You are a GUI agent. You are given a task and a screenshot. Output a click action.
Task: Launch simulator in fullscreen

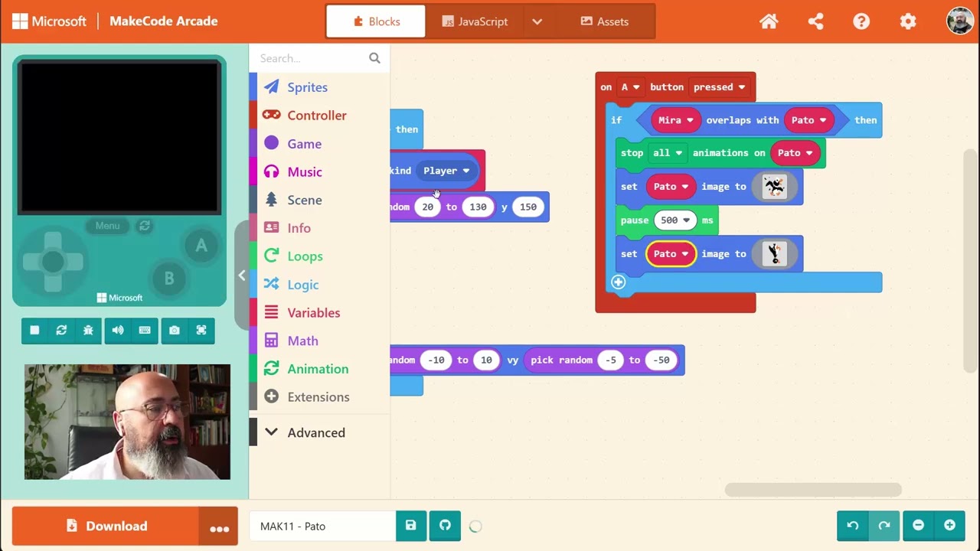(x=201, y=330)
